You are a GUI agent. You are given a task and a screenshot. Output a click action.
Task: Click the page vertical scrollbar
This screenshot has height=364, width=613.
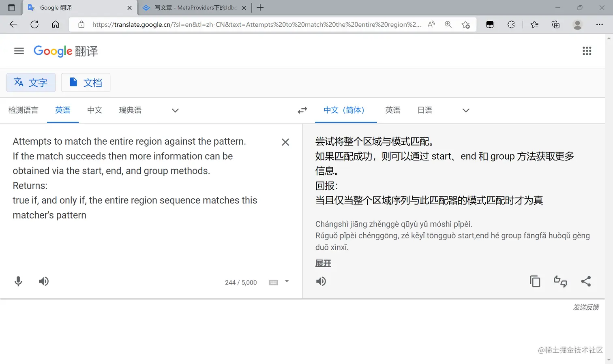coord(609,199)
